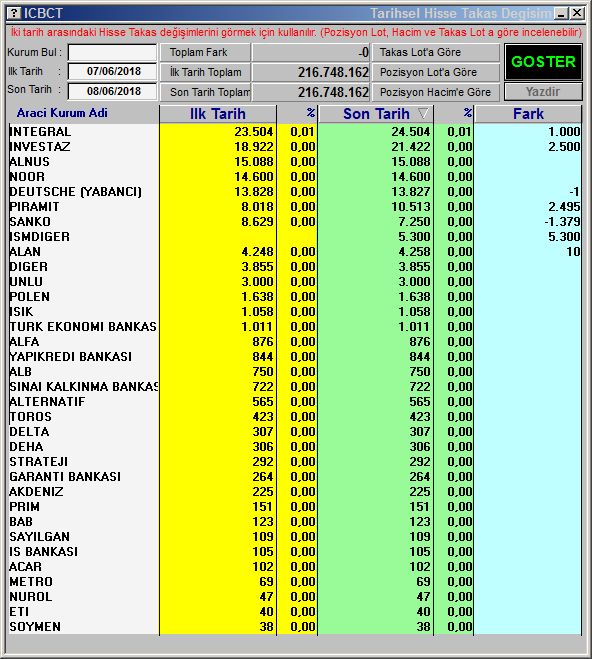The height and width of the screenshot is (659, 592).
Task: Click the Toplam Fark label button
Action: (205, 53)
